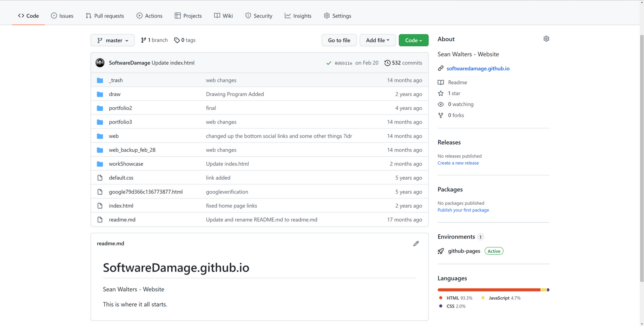Click the Go to file button
The height and width of the screenshot is (326, 644).
[x=339, y=40]
